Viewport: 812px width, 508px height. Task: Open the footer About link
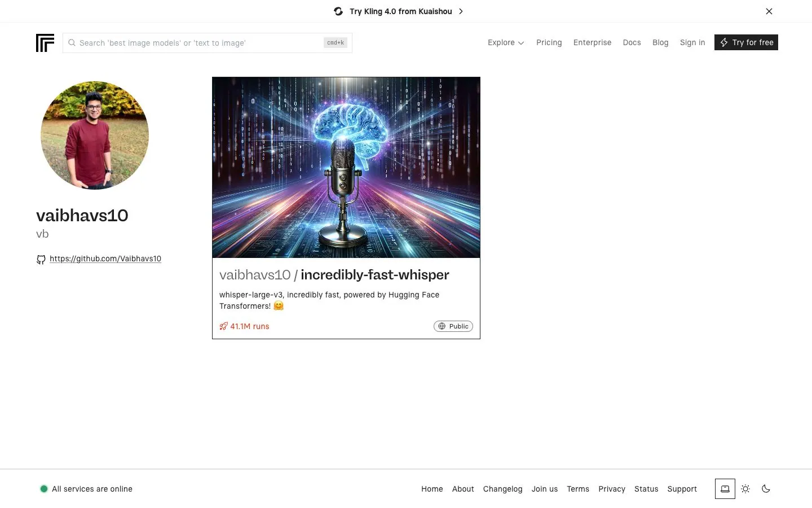click(463, 489)
